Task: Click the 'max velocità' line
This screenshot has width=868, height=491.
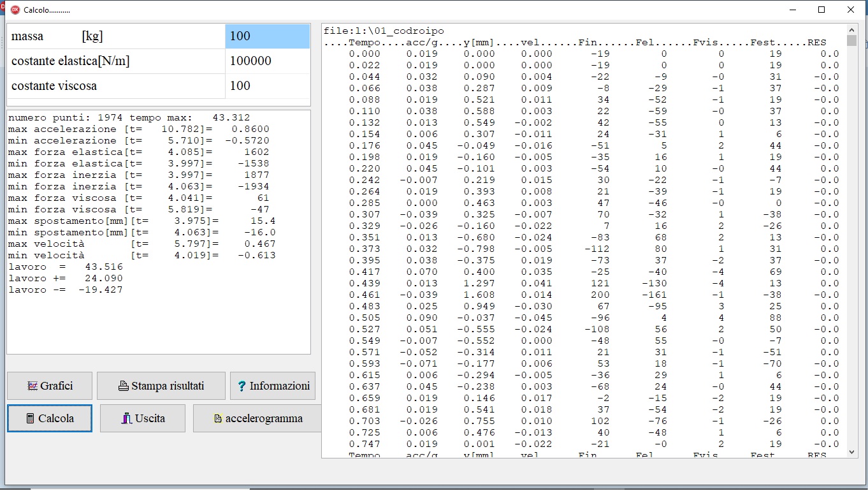Action: coord(142,244)
